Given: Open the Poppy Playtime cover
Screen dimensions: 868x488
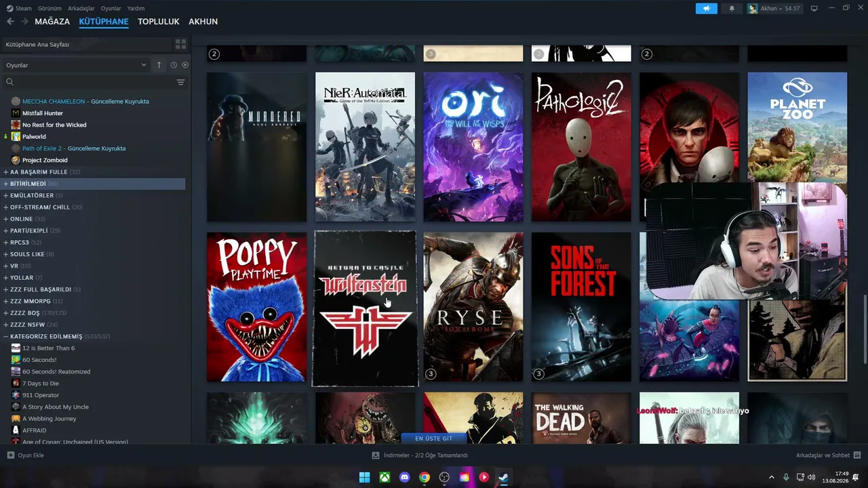Looking at the screenshot, I should point(257,307).
